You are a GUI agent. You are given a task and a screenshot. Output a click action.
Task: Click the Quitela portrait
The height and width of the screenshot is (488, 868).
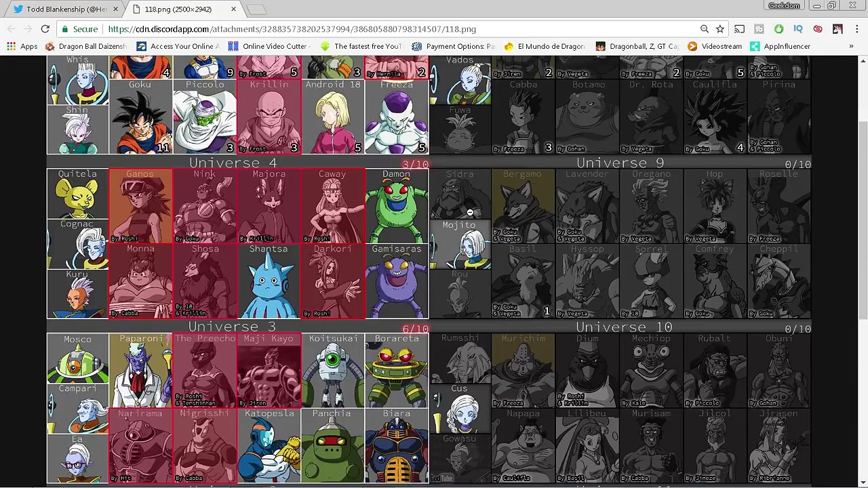pos(77,193)
